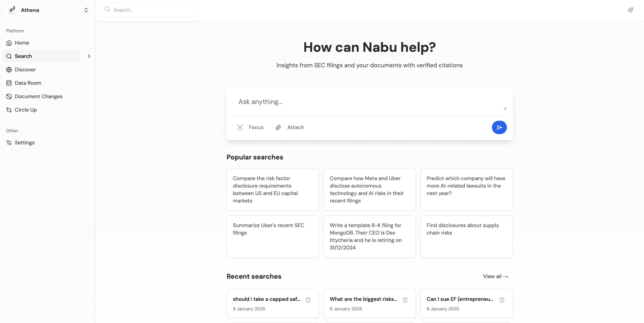This screenshot has width=644, height=323.
Task: Click the Athena logo icon
Action: click(12, 10)
